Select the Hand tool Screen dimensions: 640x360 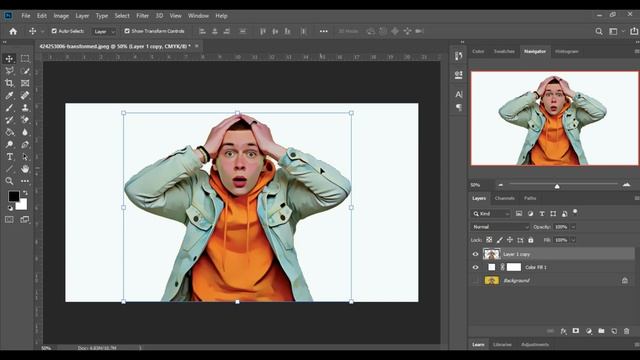click(x=25, y=169)
